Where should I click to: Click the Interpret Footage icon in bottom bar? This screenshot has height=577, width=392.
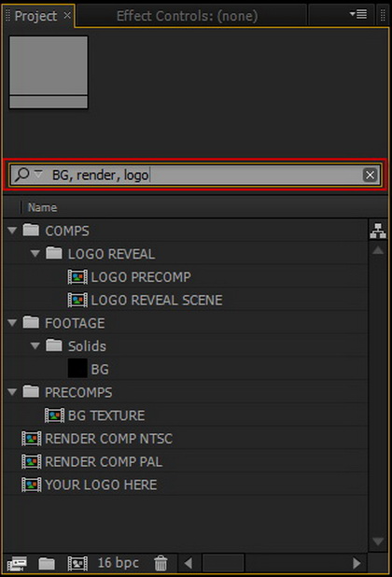[x=17, y=563]
